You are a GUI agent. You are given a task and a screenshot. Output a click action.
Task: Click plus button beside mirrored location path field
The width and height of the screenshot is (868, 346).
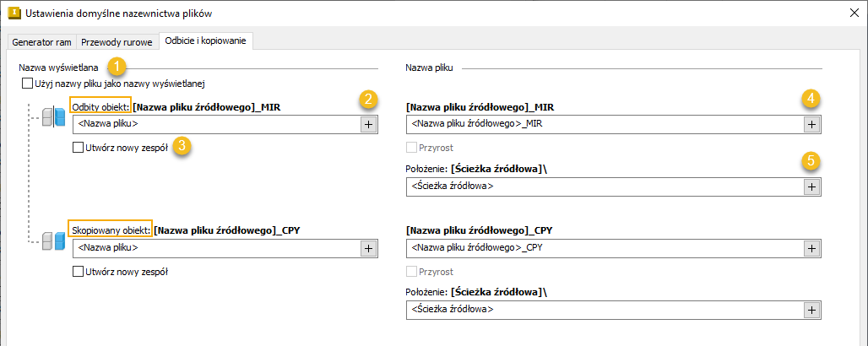811,186
